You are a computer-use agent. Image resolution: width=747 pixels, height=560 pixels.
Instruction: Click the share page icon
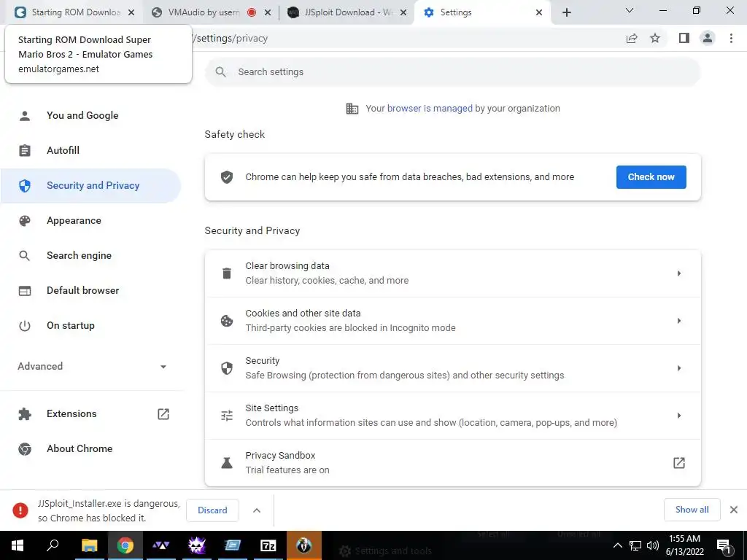click(x=632, y=38)
